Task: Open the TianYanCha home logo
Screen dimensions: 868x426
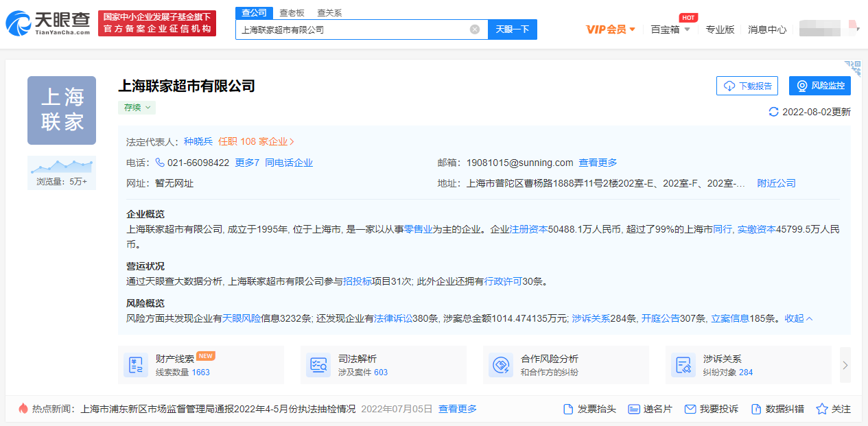Action: pos(48,23)
